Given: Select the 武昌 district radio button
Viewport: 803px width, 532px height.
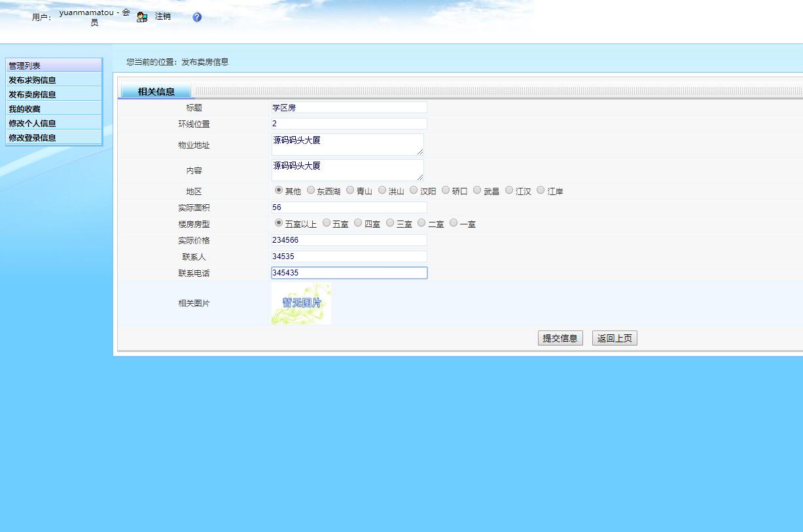Looking at the screenshot, I should [478, 190].
